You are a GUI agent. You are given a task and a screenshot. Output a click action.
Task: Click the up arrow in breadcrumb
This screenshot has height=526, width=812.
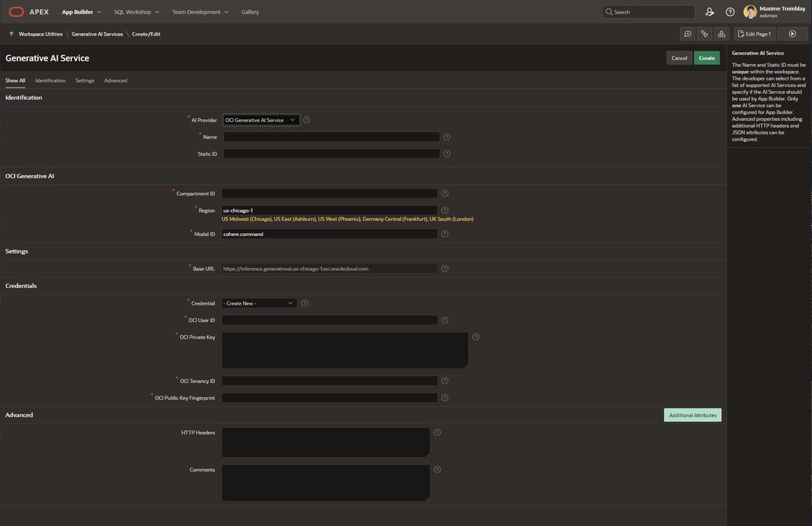[x=12, y=34]
